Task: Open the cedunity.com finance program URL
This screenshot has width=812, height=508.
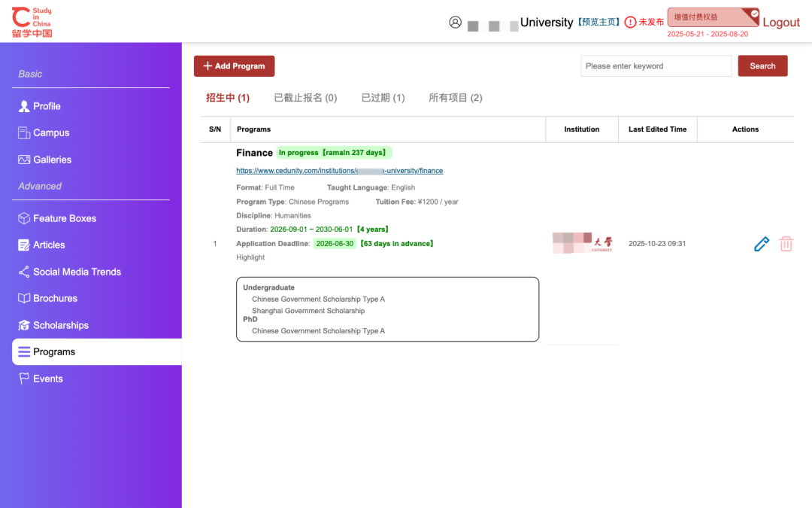Action: coord(340,171)
